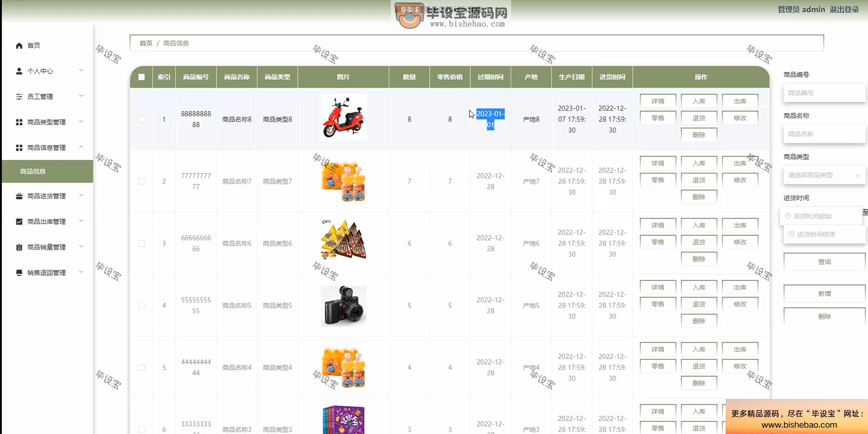Screen dimensions: 868x434
Task: Check the row 2 checkbox for 商品名称7
Action: click(141, 181)
